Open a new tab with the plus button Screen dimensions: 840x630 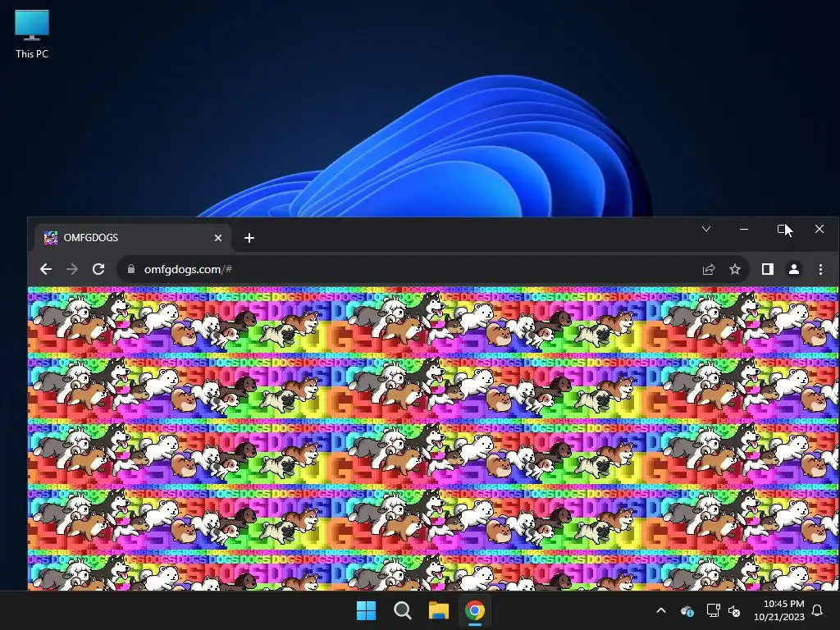click(x=249, y=238)
